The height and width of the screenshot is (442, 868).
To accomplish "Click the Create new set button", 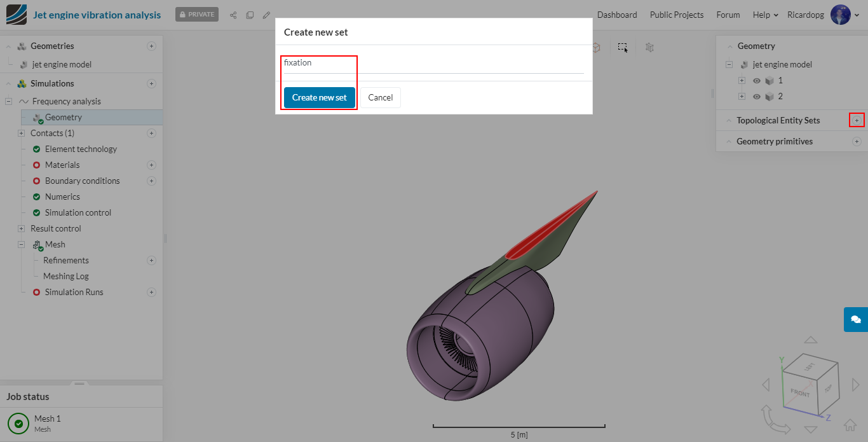I will coord(320,97).
